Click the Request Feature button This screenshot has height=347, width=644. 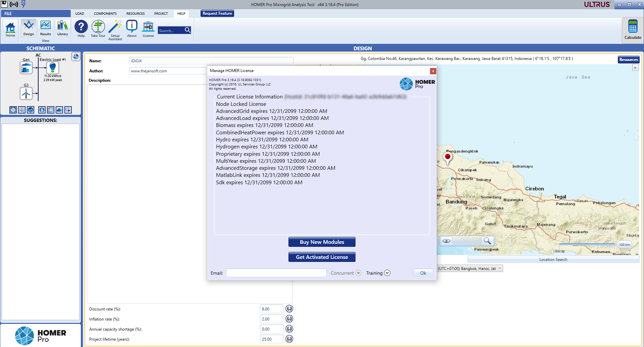(217, 13)
